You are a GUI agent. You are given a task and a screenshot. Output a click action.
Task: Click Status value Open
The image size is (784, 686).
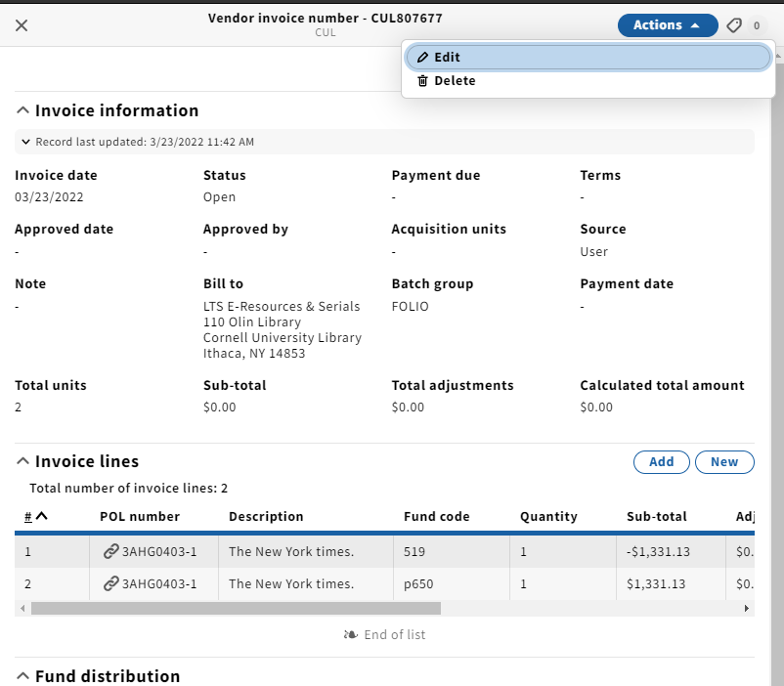click(x=219, y=197)
